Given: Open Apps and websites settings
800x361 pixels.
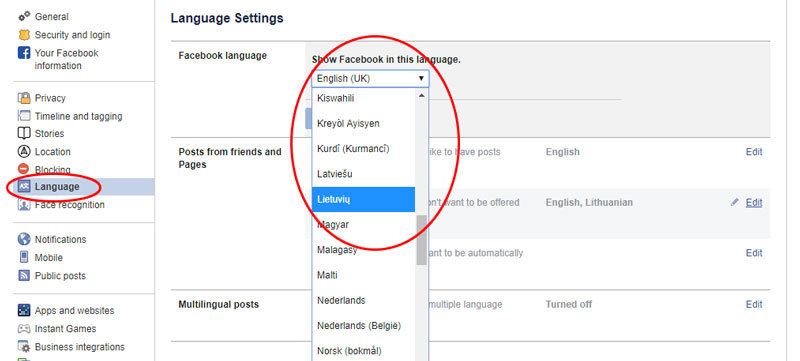Looking at the screenshot, I should click(x=74, y=310).
